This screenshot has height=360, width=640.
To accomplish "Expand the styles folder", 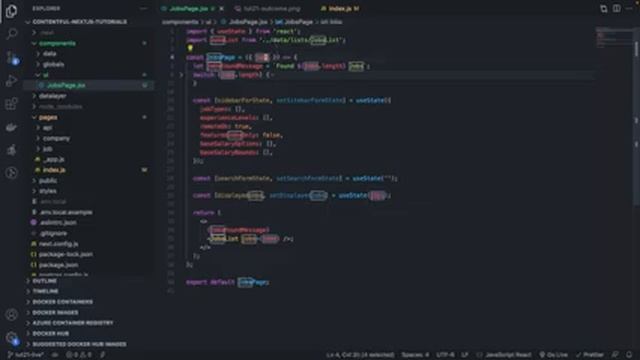I will click(48, 191).
